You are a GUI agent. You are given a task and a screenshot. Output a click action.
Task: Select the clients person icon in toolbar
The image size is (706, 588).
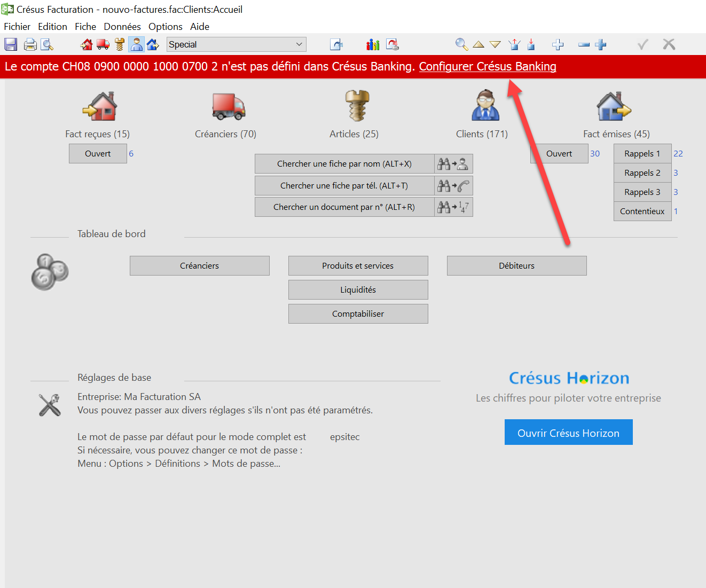137,44
